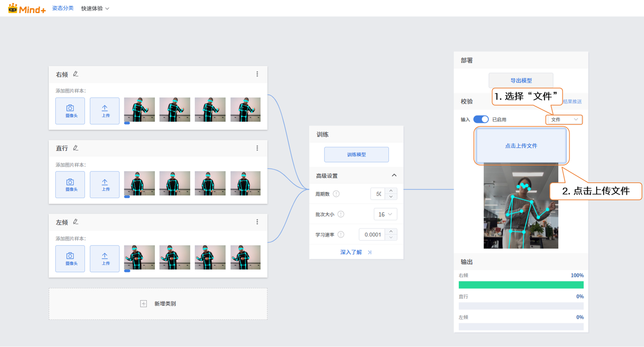Open the 文件 input source dropdown
644x347 pixels.
pyautogui.click(x=564, y=120)
